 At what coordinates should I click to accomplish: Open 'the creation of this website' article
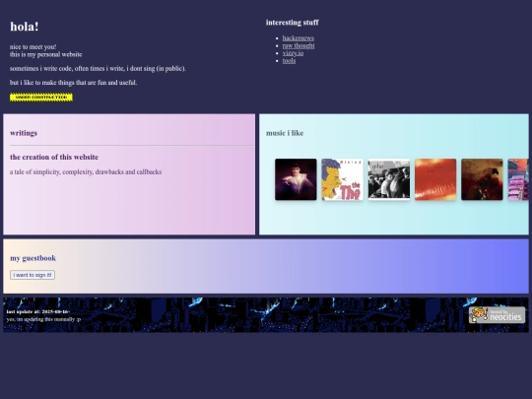(54, 157)
